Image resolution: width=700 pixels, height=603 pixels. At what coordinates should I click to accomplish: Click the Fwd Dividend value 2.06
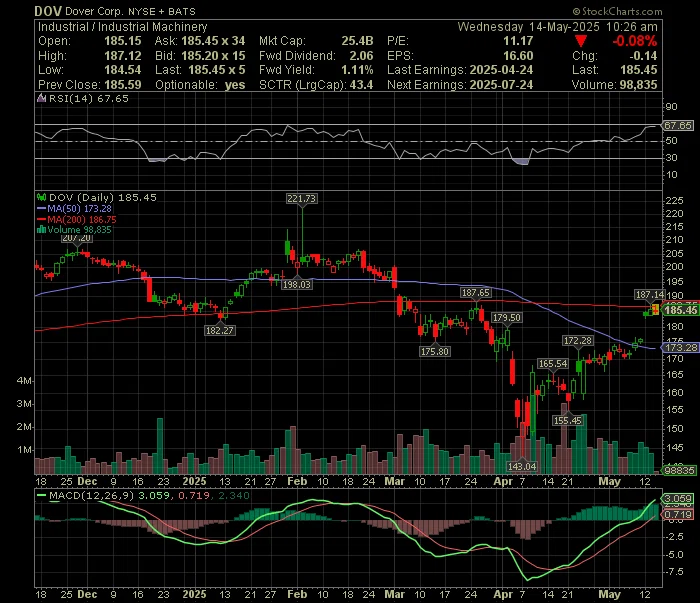click(361, 56)
